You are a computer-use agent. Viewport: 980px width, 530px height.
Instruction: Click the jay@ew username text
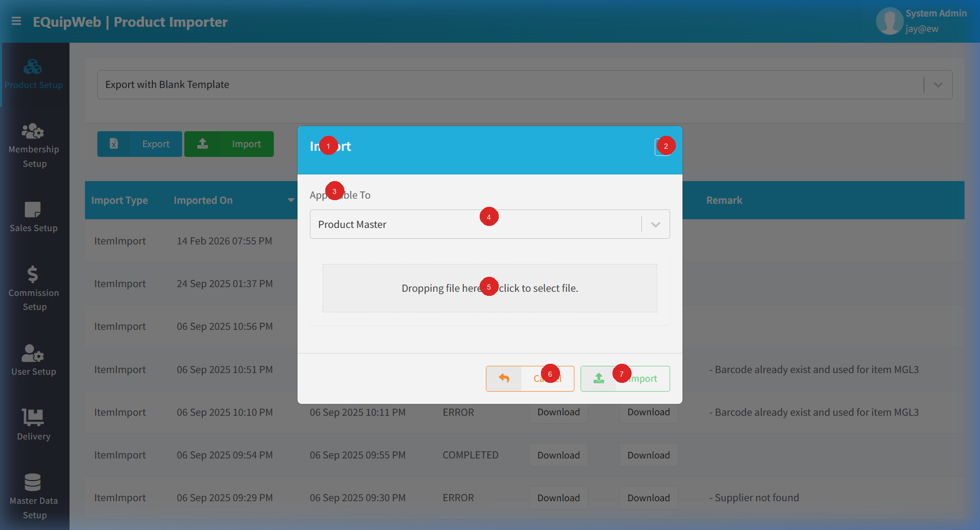point(922,29)
